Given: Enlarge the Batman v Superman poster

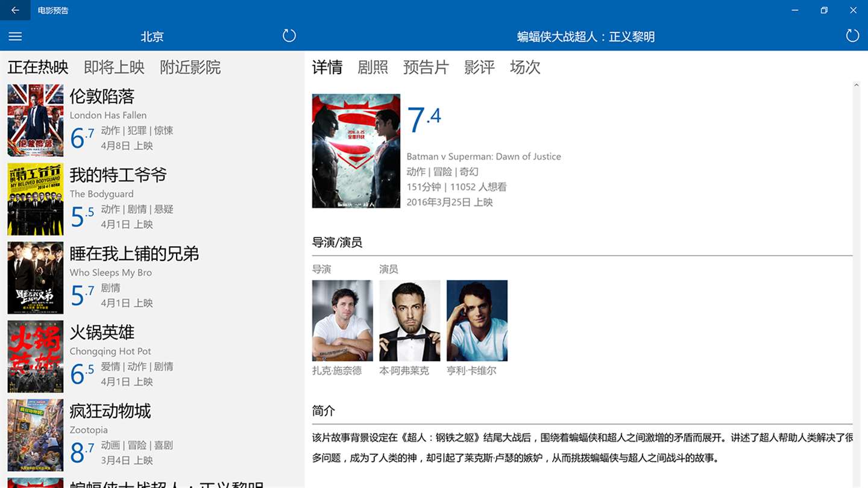Looking at the screenshot, I should pos(356,151).
